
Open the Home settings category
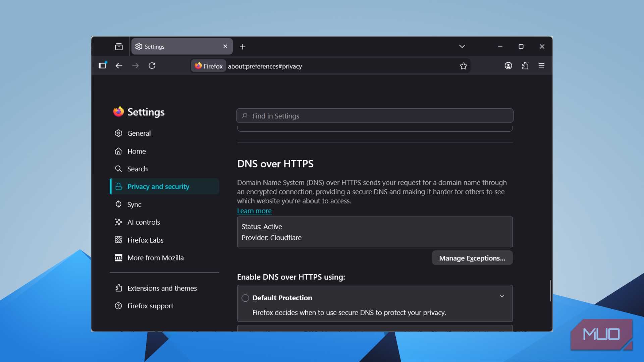(164, 151)
